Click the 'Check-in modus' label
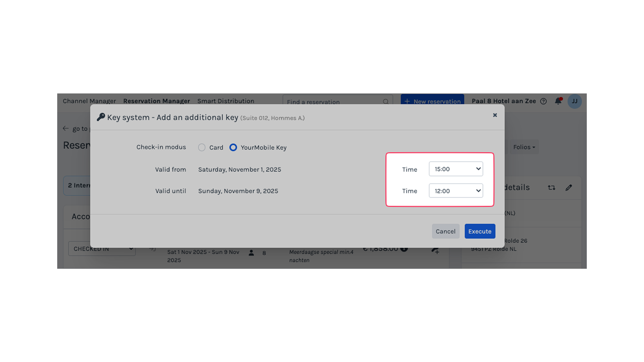The height and width of the screenshot is (362, 644). coord(161,147)
